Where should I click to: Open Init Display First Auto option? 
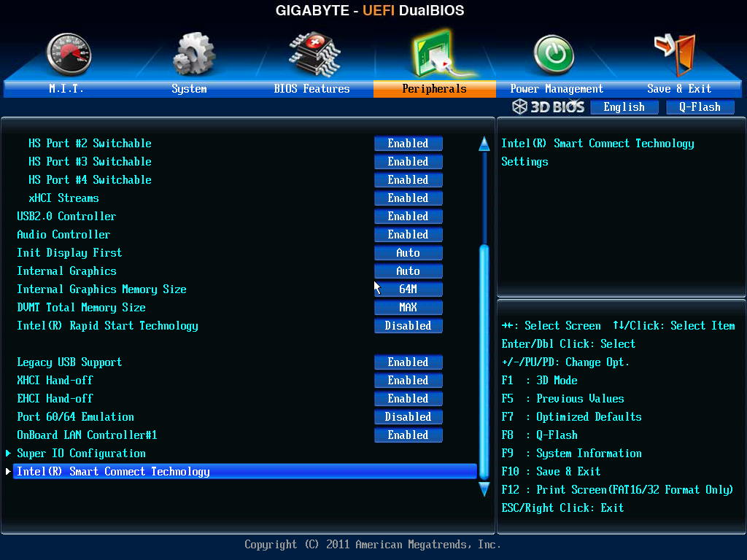click(x=409, y=253)
